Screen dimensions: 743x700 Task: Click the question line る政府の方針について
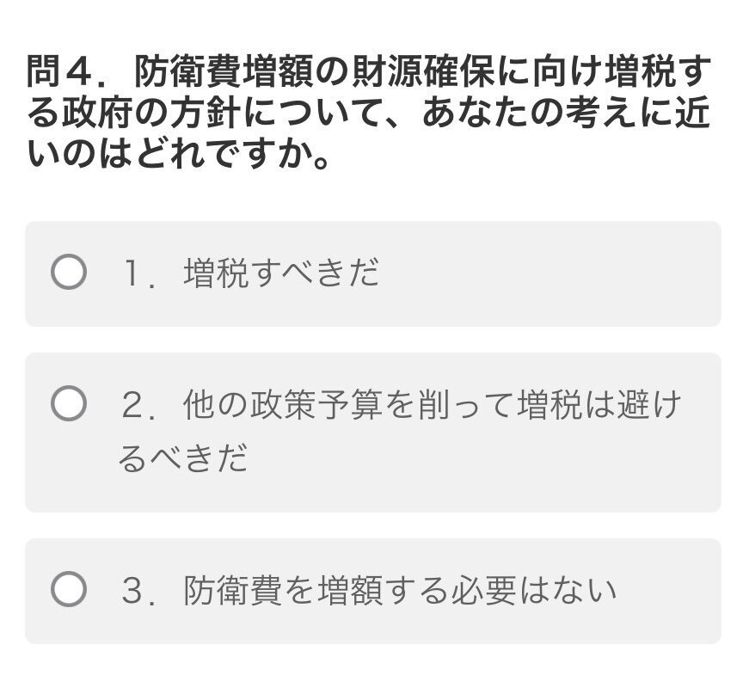point(204,113)
